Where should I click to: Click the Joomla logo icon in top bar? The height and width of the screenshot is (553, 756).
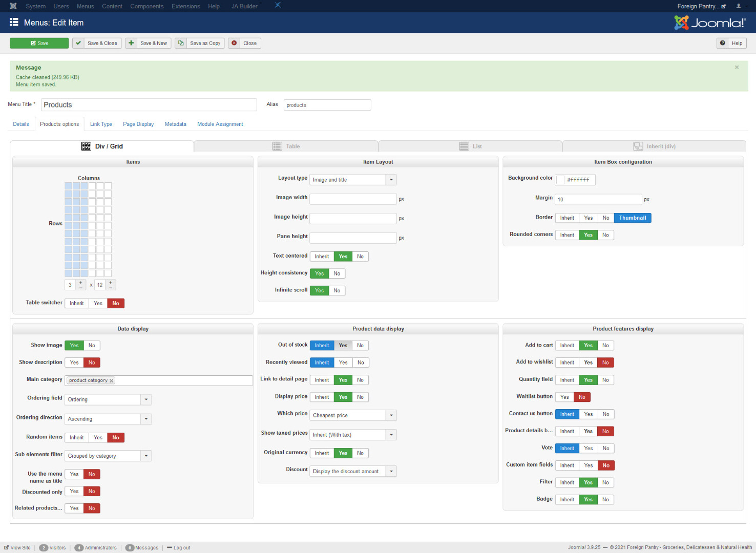click(13, 6)
